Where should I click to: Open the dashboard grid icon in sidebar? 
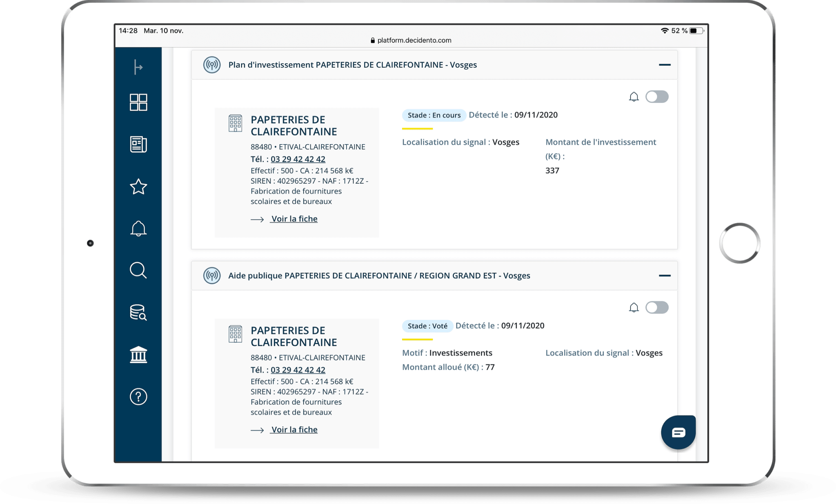[x=138, y=102]
